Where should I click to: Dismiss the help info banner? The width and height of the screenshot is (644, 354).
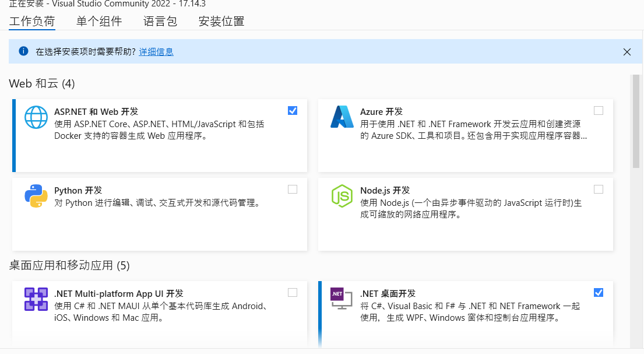(x=627, y=52)
